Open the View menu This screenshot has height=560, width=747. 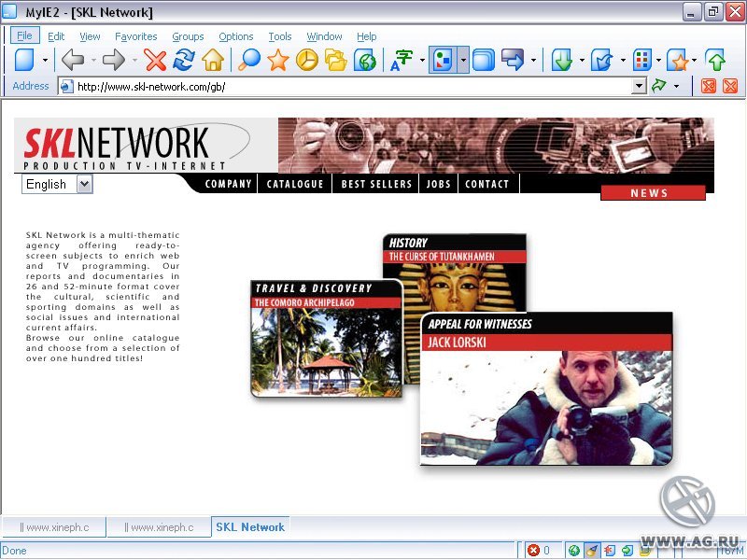(90, 36)
